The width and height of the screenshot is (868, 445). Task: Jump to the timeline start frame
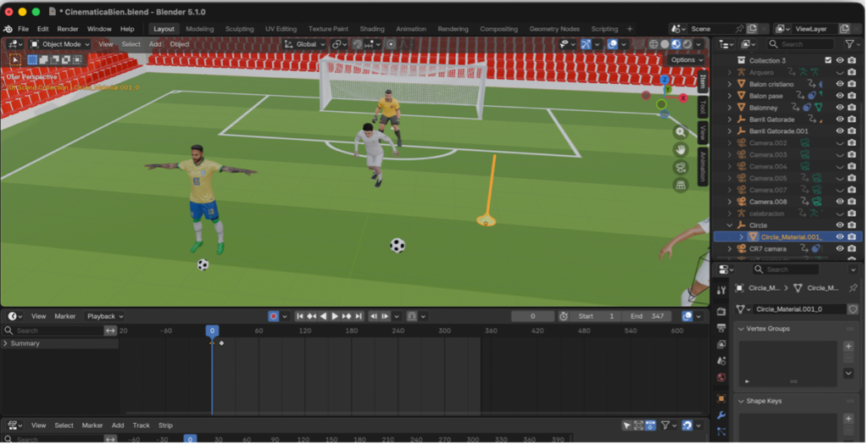point(300,317)
